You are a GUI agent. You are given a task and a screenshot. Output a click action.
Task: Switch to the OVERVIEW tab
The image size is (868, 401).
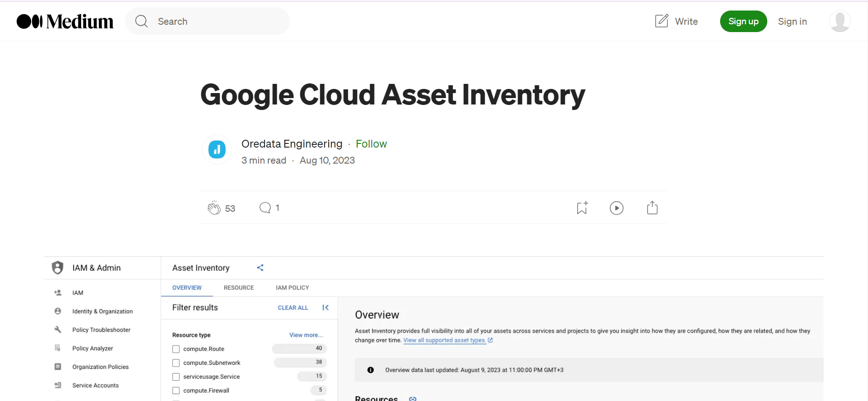tap(187, 288)
